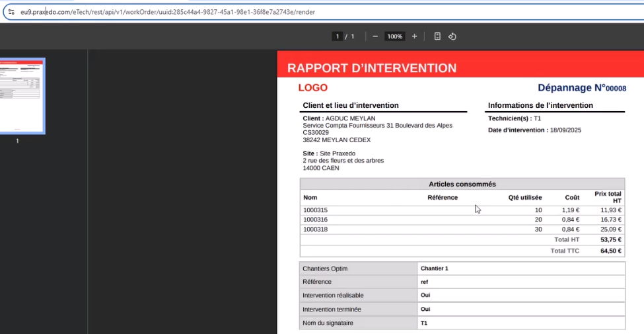This screenshot has width=644, height=334.
Task: Click 2 rue des fleurs et des arbres
Action: (343, 161)
